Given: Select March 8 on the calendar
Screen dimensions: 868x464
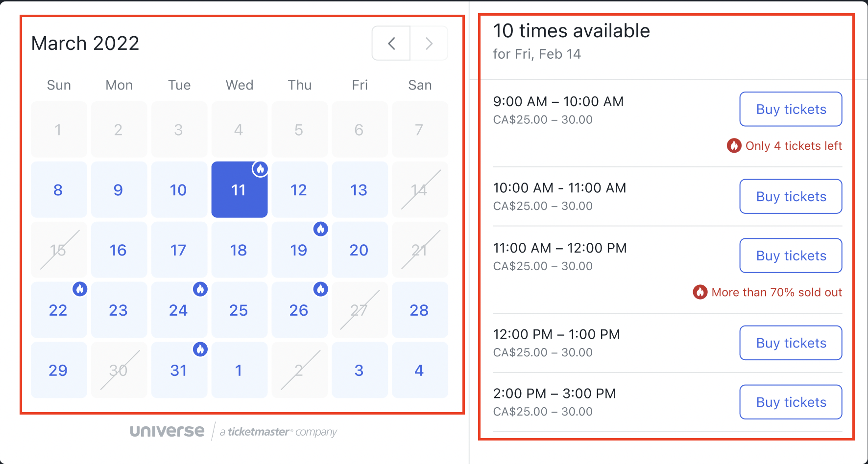Looking at the screenshot, I should (x=59, y=189).
